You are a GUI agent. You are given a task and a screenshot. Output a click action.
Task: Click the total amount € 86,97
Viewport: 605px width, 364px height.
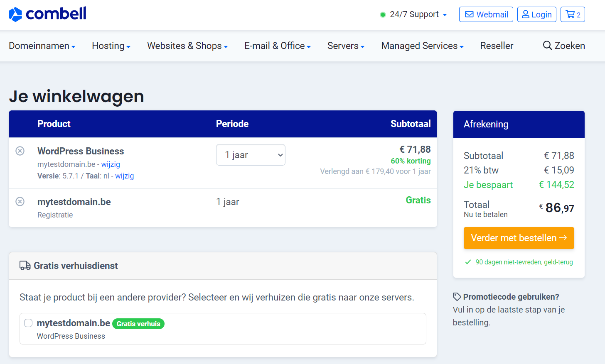(557, 208)
